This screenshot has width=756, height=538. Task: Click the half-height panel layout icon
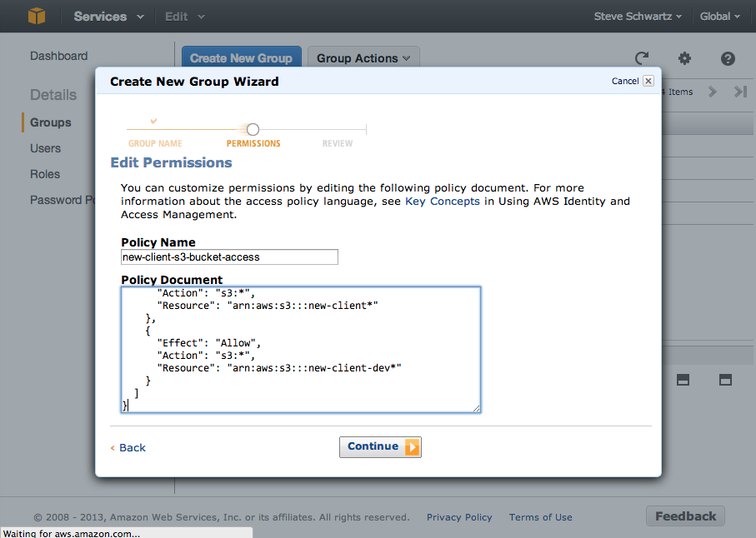[683, 380]
